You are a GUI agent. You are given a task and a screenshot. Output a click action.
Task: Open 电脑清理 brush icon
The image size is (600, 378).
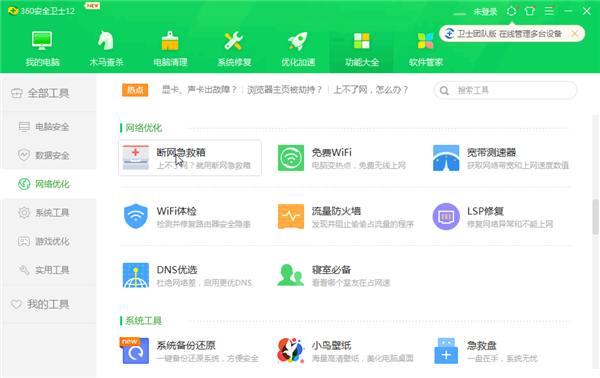point(170,41)
